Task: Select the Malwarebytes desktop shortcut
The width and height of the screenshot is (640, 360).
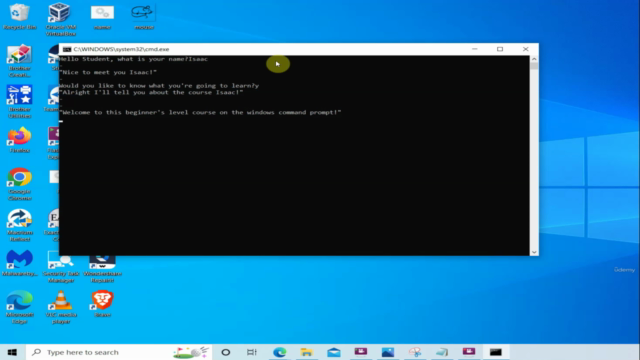Action: click(x=19, y=263)
